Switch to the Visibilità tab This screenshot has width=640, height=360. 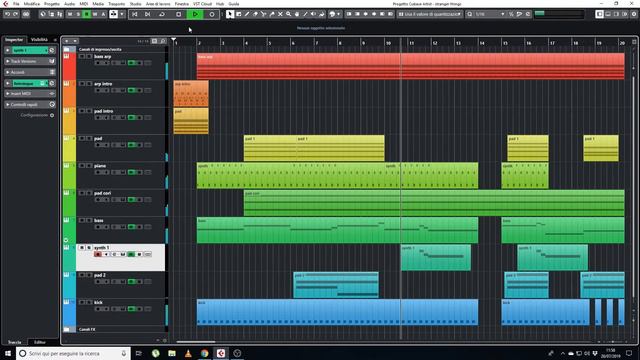coord(40,40)
